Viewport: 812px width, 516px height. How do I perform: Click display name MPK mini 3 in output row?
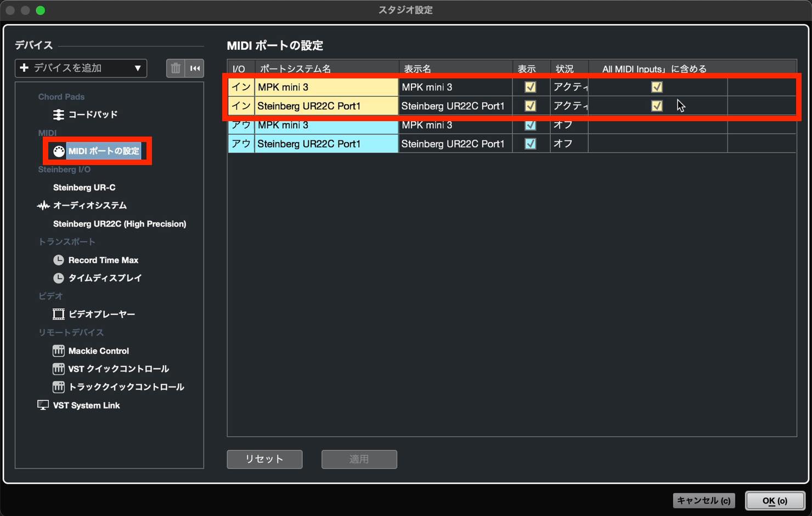(x=455, y=125)
